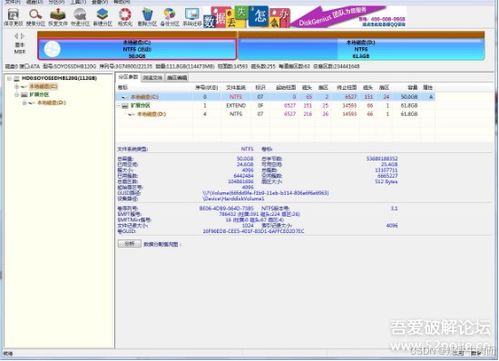
Task: Select local disk D: row in partition table
Action: coord(275,114)
